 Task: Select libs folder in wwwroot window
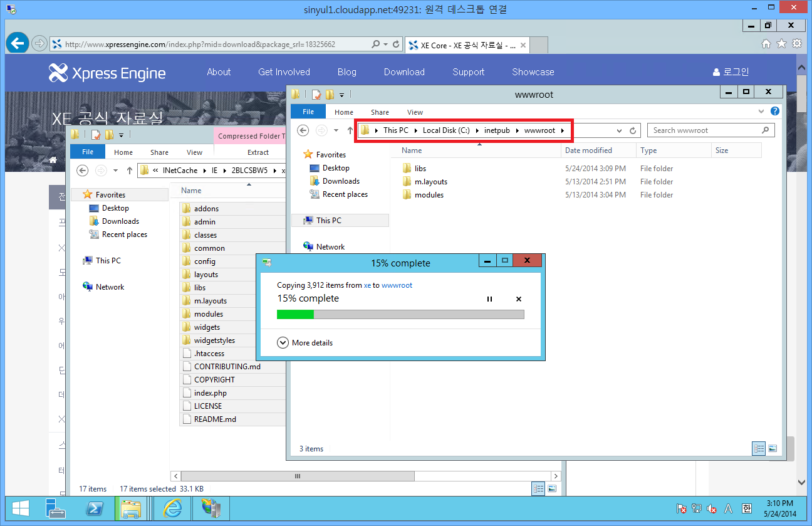tap(420, 169)
